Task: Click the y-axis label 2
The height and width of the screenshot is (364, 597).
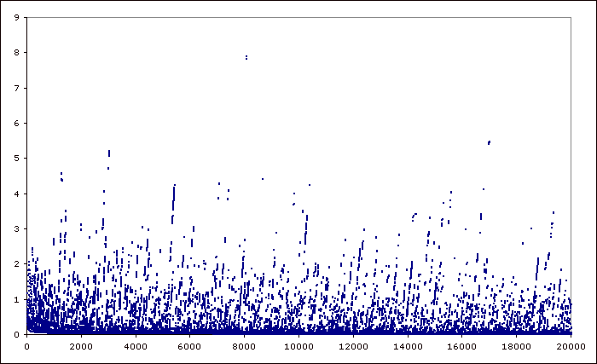Action: pyautogui.click(x=16, y=264)
